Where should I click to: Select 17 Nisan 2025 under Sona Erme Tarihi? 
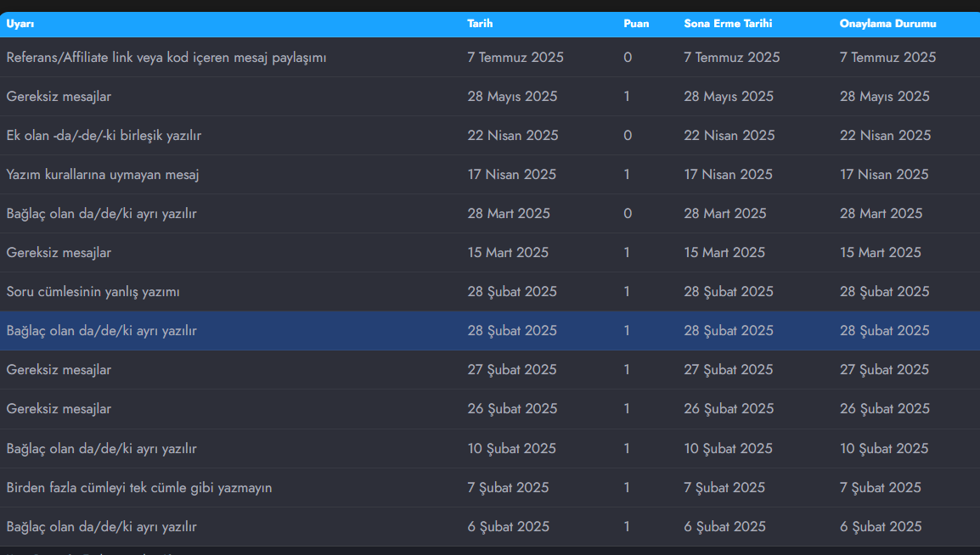pos(728,175)
